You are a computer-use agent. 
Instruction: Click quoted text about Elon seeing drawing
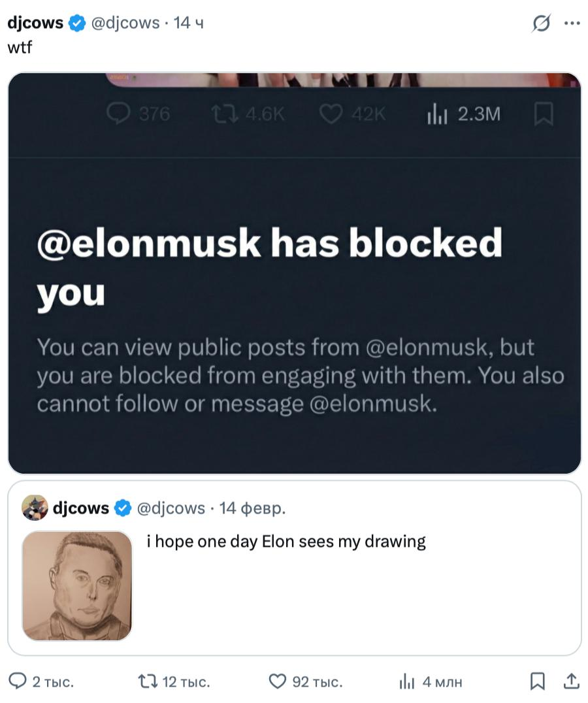(x=286, y=541)
